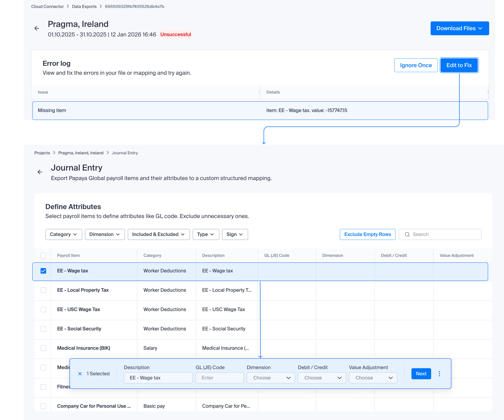Check the Medical Insurance (BIK) row
This screenshot has height=420, width=504.
tap(43, 348)
